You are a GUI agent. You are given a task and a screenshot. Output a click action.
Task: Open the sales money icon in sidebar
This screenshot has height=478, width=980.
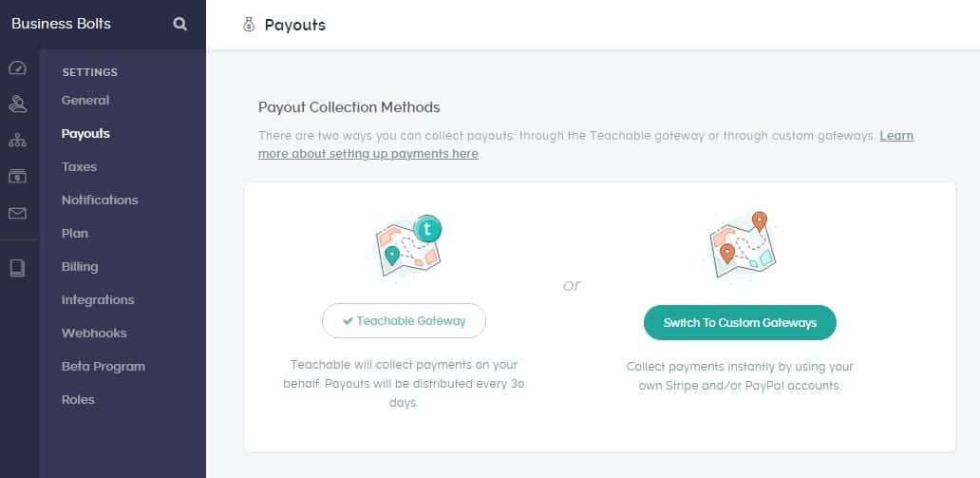17,177
